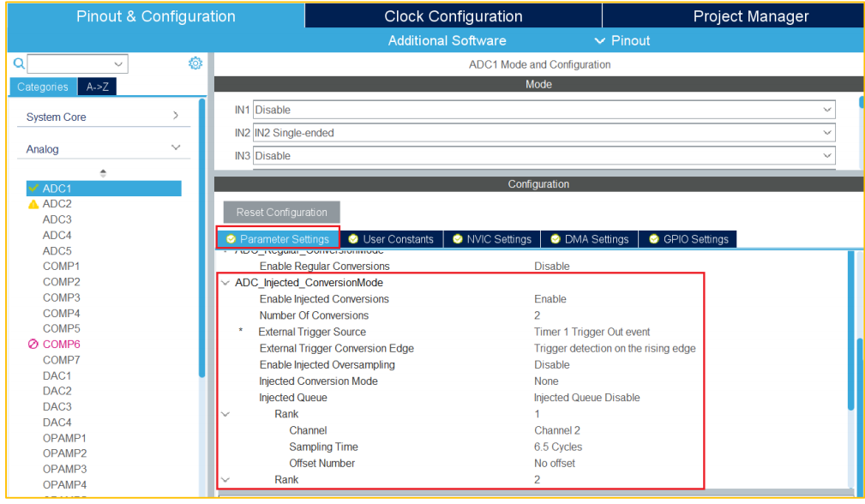Select ADC5 in the peripheral list
Screen dimensions: 865x504
click(x=57, y=251)
